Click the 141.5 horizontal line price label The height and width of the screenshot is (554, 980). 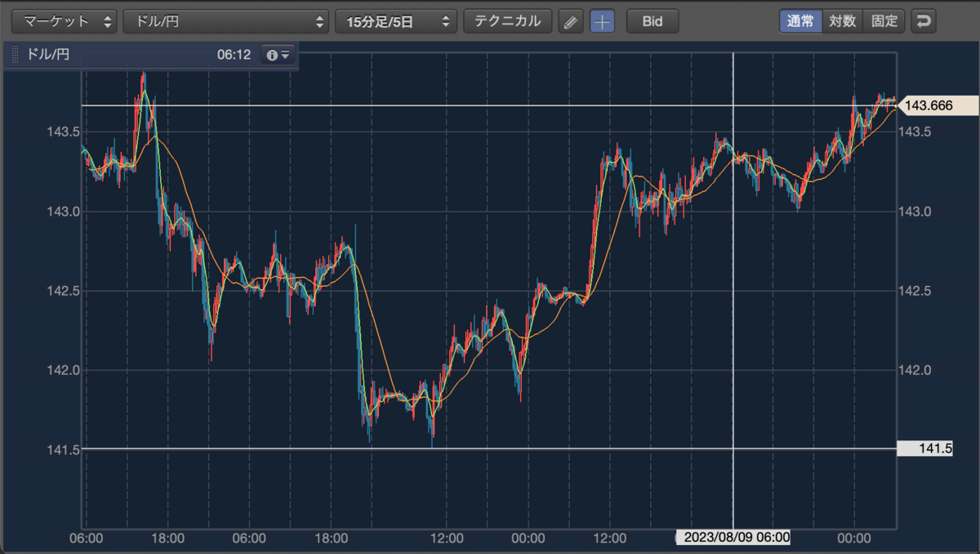pyautogui.click(x=924, y=449)
